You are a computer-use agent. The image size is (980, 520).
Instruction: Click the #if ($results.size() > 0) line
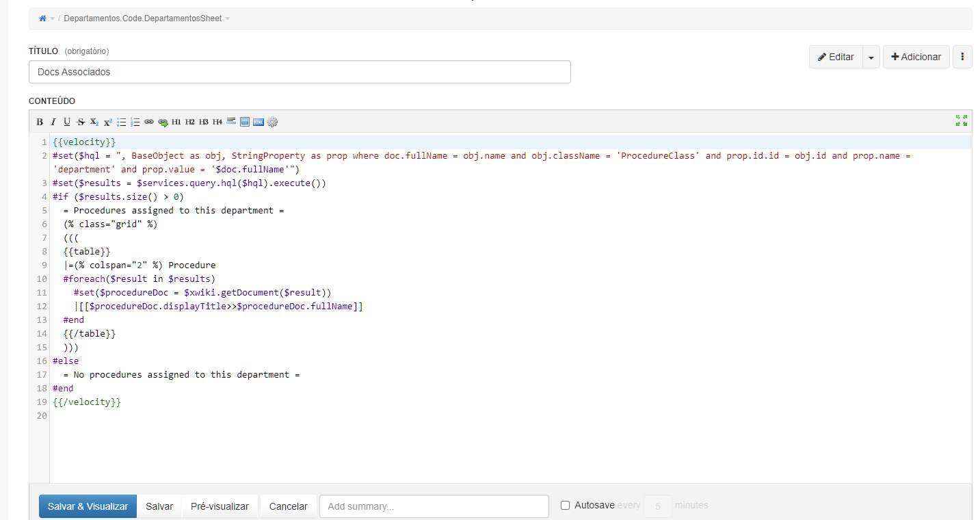point(118,197)
